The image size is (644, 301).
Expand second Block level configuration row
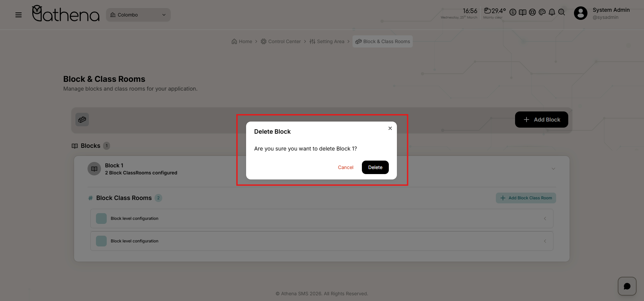(x=545, y=241)
